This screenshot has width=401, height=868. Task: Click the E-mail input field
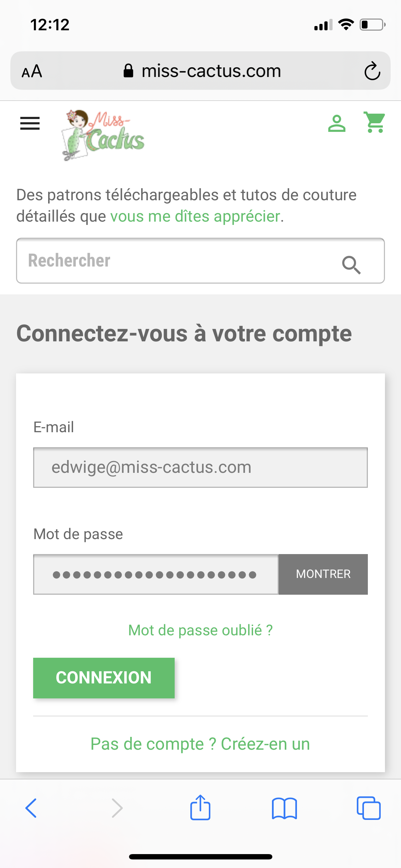[x=200, y=467]
